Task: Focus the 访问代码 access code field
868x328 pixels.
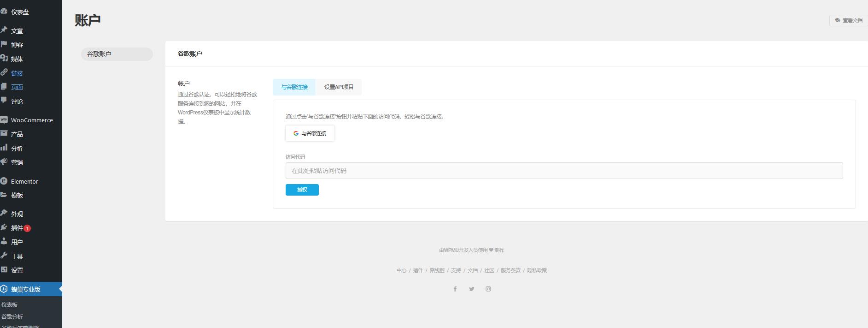Action: pos(564,171)
